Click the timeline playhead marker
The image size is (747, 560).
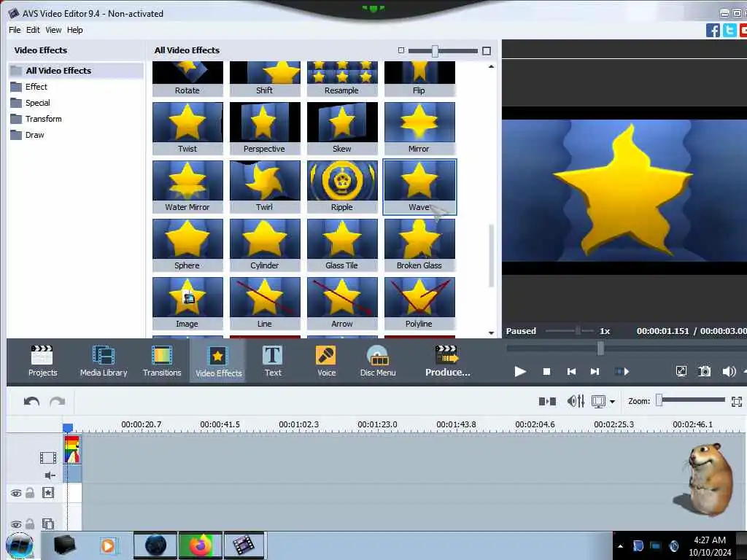(x=68, y=427)
